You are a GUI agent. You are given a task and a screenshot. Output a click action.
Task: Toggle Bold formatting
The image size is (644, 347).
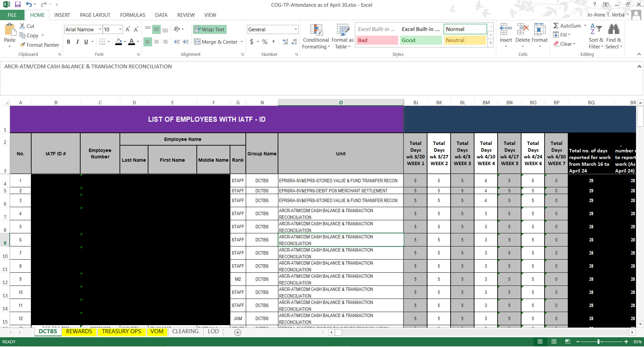coord(68,42)
